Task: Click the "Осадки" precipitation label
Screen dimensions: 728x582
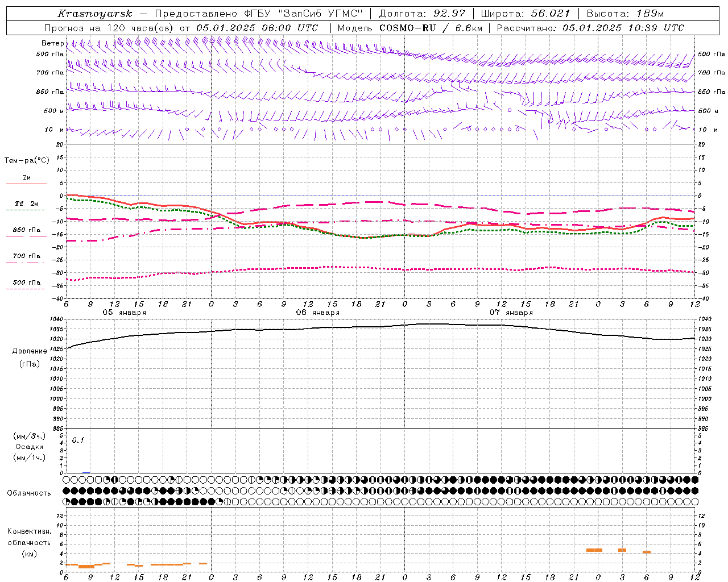Action: (30, 447)
